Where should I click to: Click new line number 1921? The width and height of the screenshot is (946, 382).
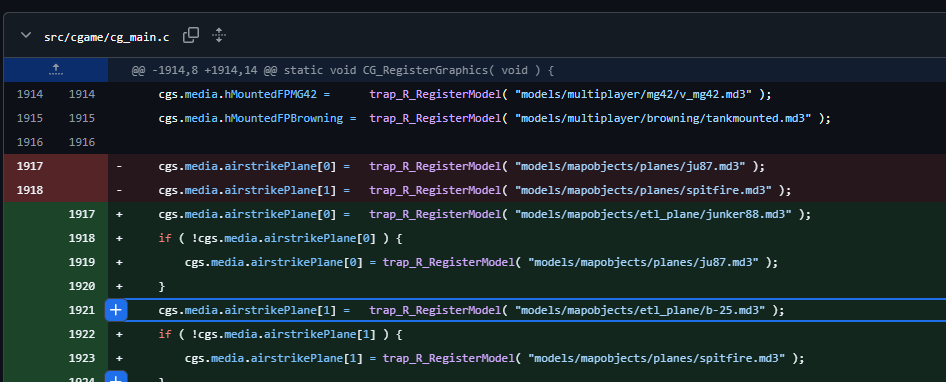click(81, 310)
